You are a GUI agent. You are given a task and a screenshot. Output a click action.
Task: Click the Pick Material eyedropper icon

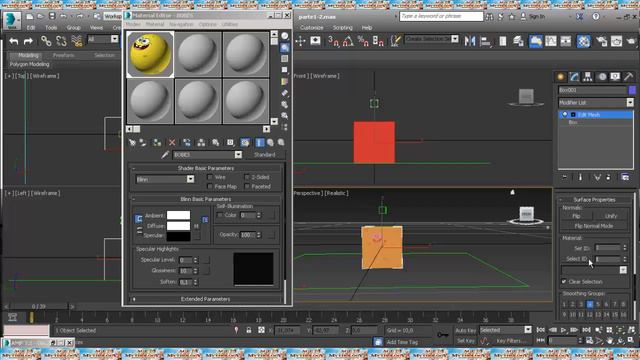click(x=165, y=155)
